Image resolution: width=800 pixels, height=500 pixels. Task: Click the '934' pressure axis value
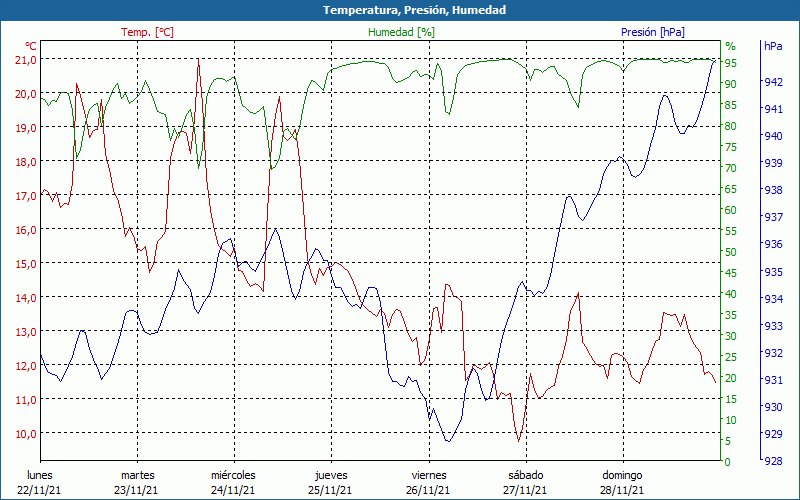[773, 298]
